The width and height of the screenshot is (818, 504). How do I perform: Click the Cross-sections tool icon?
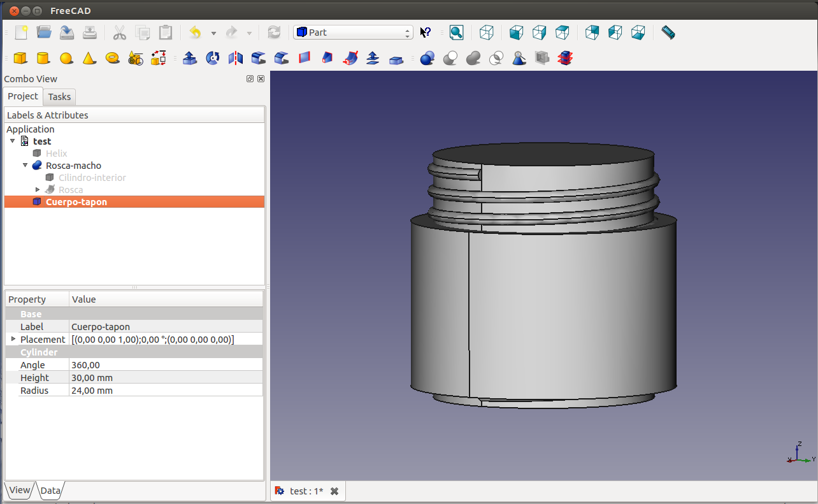point(564,59)
